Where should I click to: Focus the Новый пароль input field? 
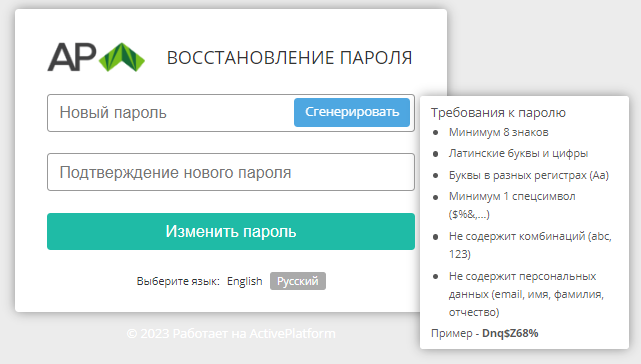click(x=170, y=113)
